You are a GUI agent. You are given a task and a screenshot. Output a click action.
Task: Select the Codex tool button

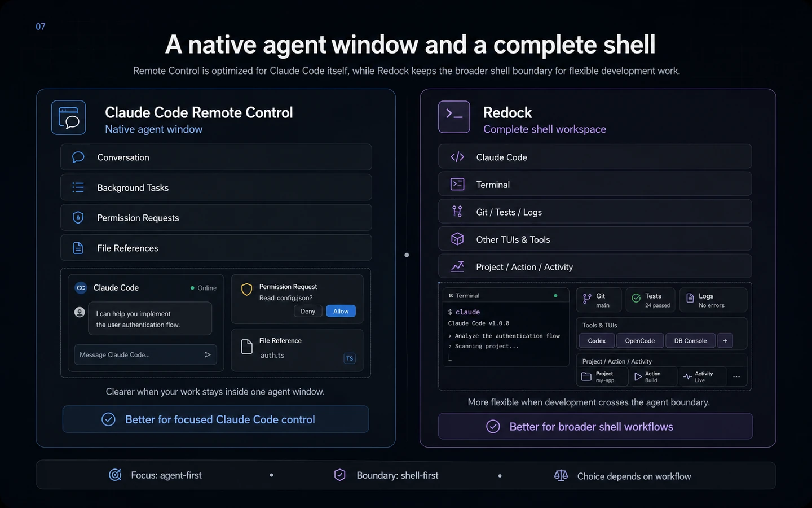tap(597, 340)
